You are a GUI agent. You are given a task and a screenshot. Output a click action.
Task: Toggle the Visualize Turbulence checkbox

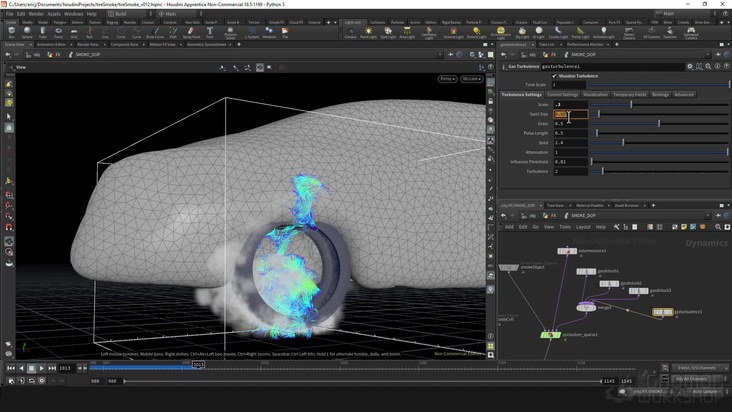pos(554,76)
